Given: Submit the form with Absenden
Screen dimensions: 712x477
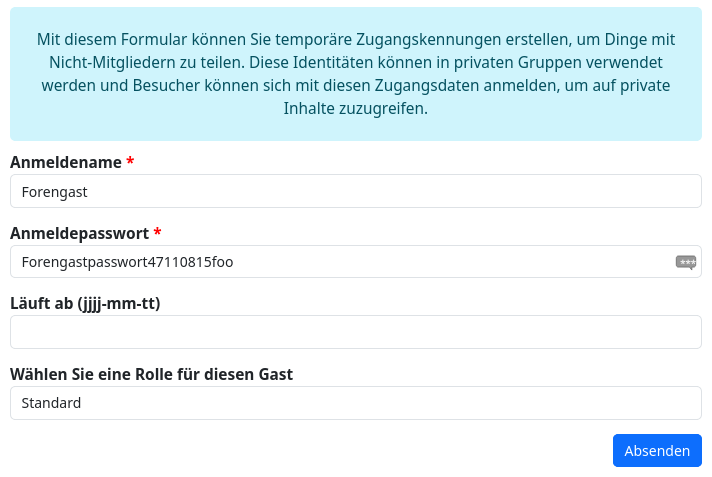Looking at the screenshot, I should pos(657,451).
